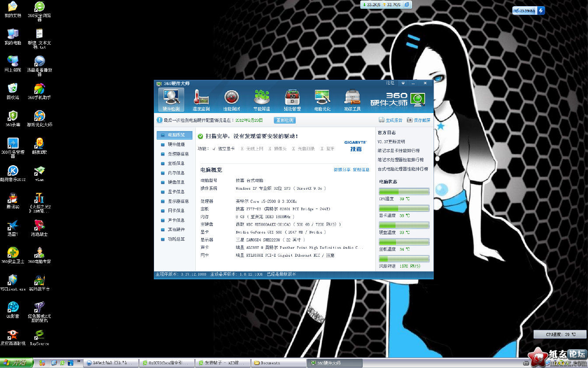Open the 回收站 recycle bin desktop icon
Screen dimensions: 588x368
[x=13, y=91]
